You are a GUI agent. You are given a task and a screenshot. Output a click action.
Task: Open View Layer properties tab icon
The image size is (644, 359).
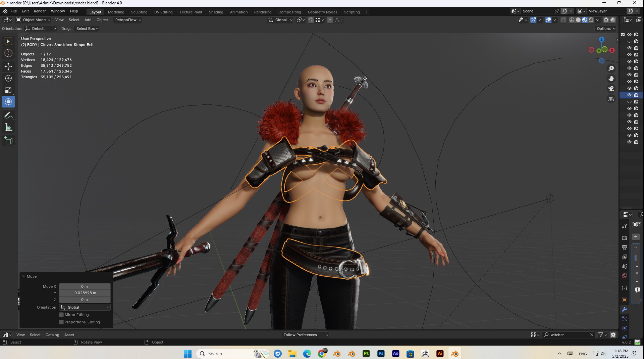(624, 257)
